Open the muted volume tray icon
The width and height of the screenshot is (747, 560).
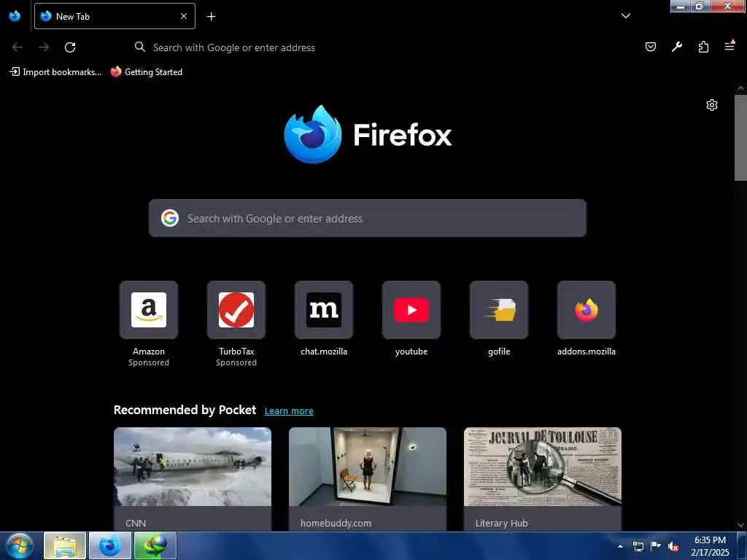click(x=673, y=546)
